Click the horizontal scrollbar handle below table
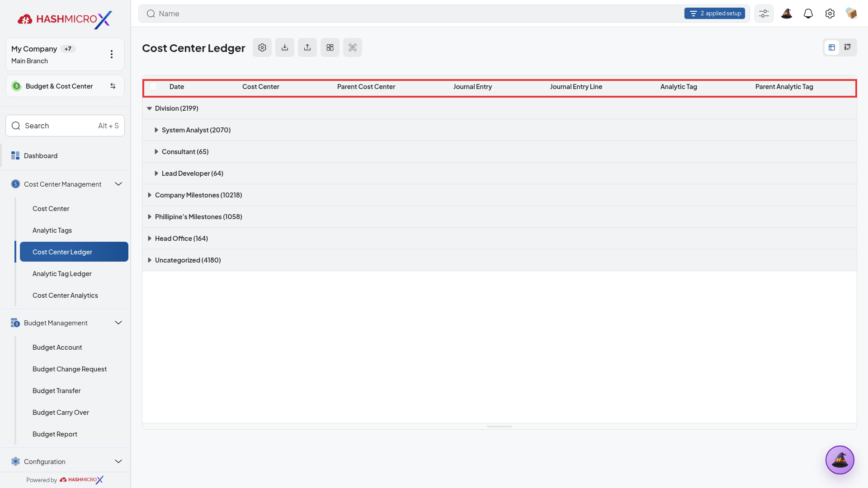This screenshot has width=868, height=488. point(500,427)
